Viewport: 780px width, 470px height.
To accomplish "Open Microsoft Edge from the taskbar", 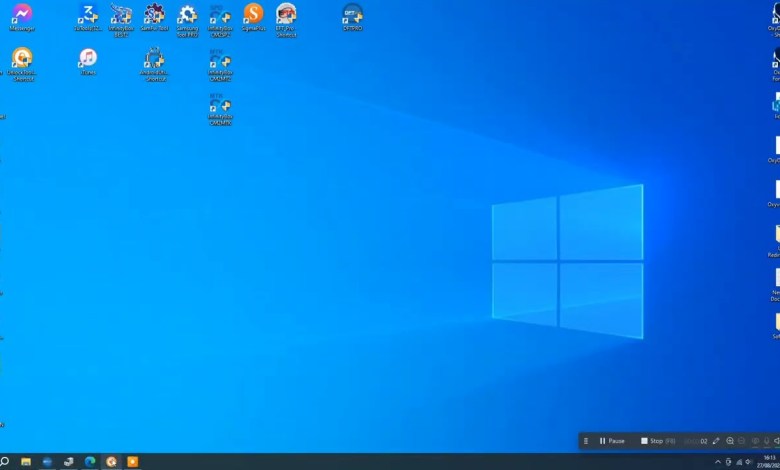I will (x=90, y=462).
